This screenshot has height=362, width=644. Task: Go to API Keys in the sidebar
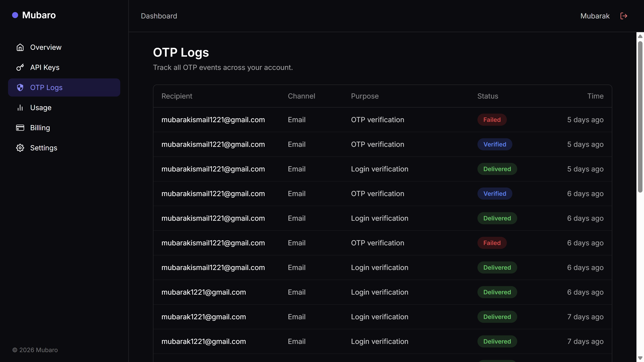pos(64,67)
